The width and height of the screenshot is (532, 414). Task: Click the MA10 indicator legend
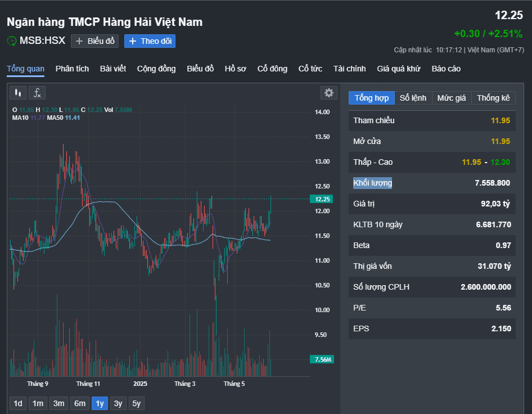click(29, 118)
